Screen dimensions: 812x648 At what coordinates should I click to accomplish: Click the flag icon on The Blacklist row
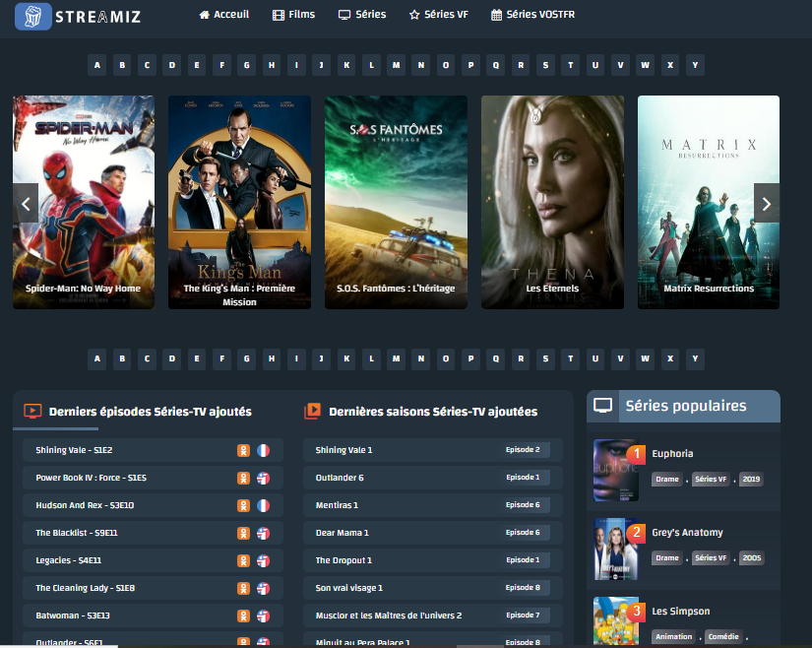(x=263, y=533)
